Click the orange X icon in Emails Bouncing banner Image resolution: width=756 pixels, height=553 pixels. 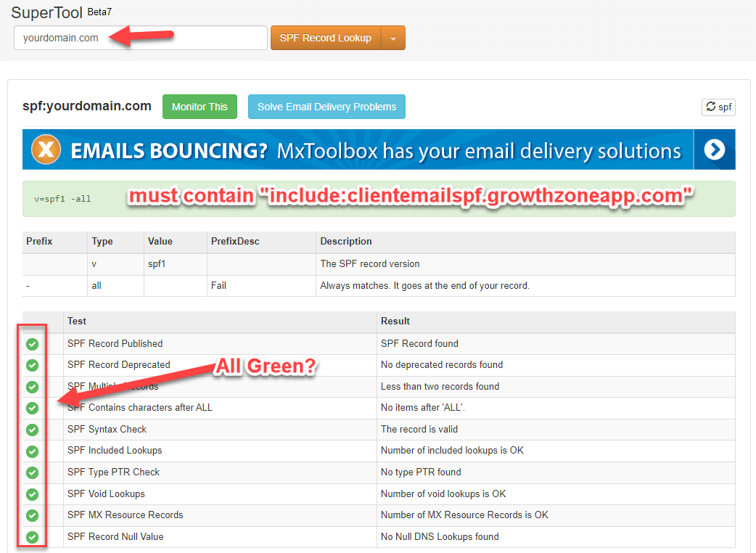coord(46,150)
